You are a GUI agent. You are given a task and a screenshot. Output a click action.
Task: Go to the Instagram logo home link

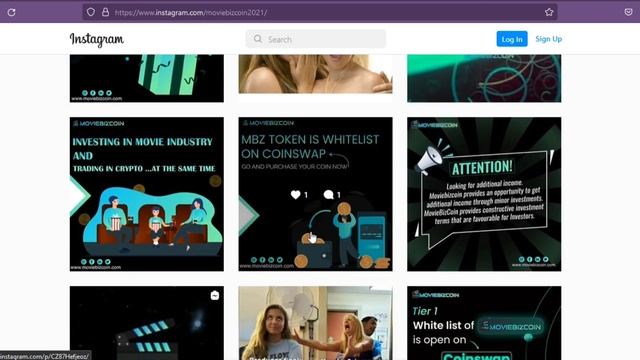pyautogui.click(x=97, y=39)
